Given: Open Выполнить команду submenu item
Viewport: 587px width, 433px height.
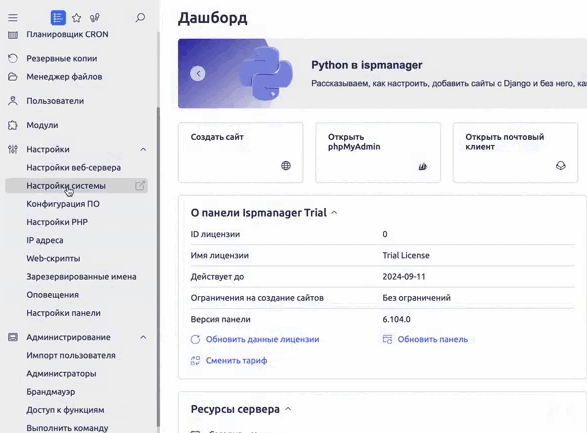Looking at the screenshot, I should point(67,428).
